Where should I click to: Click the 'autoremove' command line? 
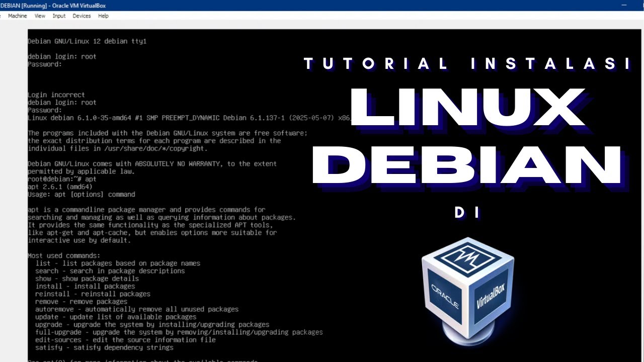pyautogui.click(x=137, y=309)
